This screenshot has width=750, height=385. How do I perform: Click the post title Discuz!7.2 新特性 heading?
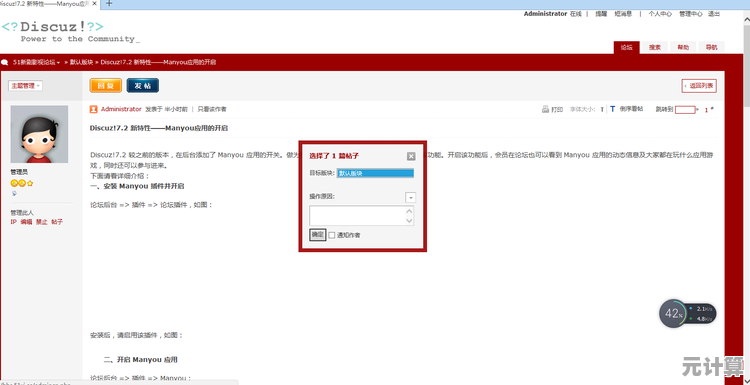point(159,128)
